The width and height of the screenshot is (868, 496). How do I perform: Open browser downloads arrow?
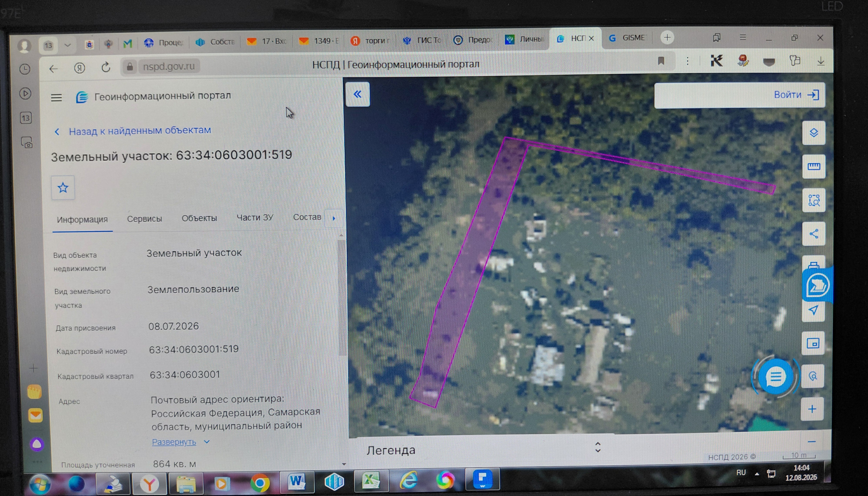click(821, 61)
